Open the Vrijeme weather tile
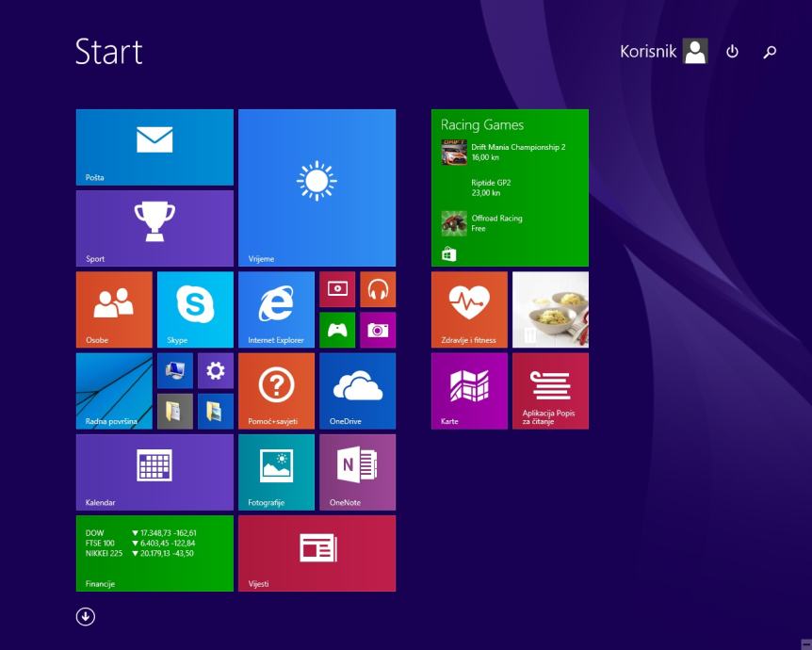This screenshot has height=650, width=812. coord(317,187)
